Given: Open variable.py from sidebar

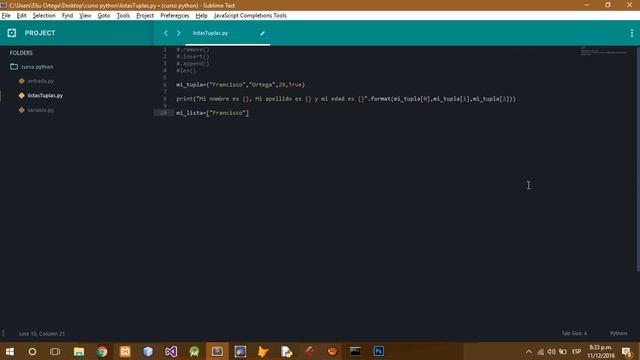Looking at the screenshot, I should click(41, 110).
